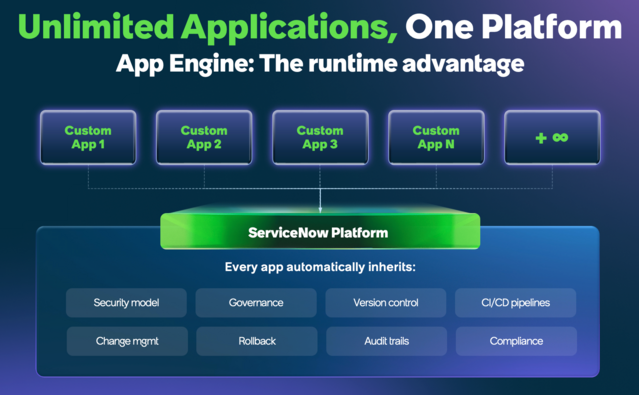Open the Version control tile
This screenshot has height=395, width=639.
[386, 303]
